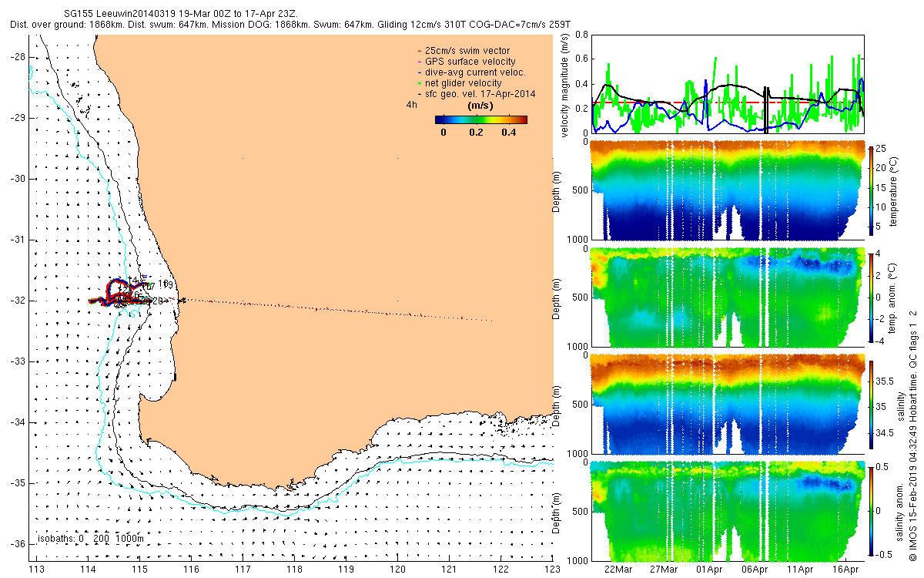Click the '-35' latitude tick on the map
Image resolution: width=924 pixels, height=578 pixels.
click(x=17, y=483)
